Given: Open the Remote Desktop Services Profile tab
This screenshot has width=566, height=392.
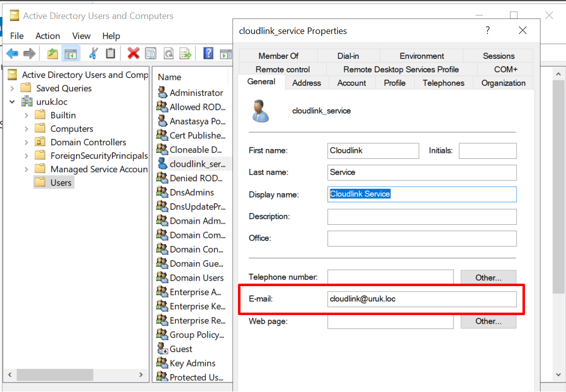Looking at the screenshot, I should click(401, 69).
